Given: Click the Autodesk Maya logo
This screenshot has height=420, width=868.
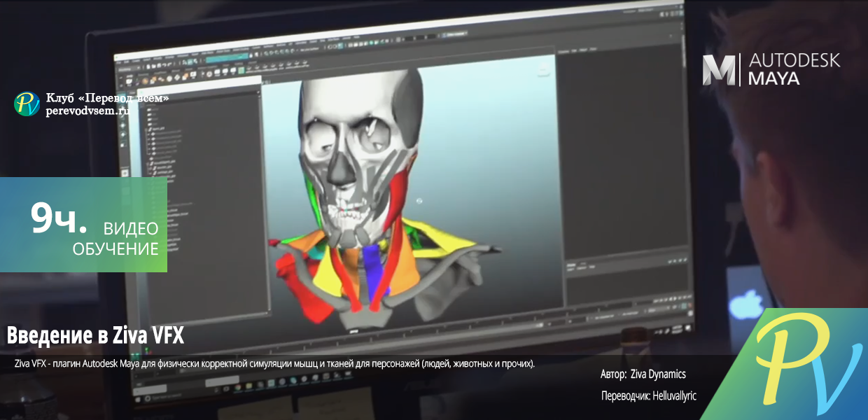Looking at the screenshot, I should coord(771,69).
